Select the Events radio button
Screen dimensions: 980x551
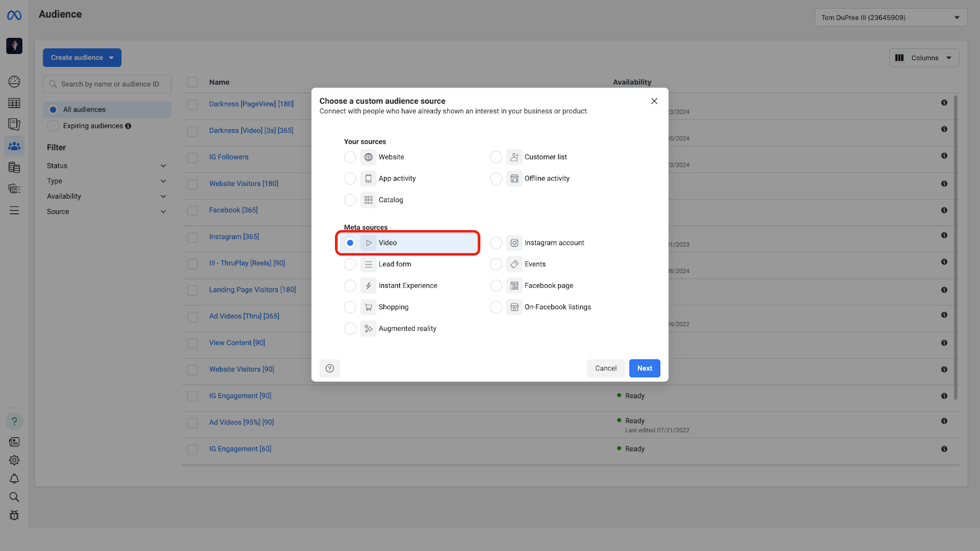coord(496,264)
